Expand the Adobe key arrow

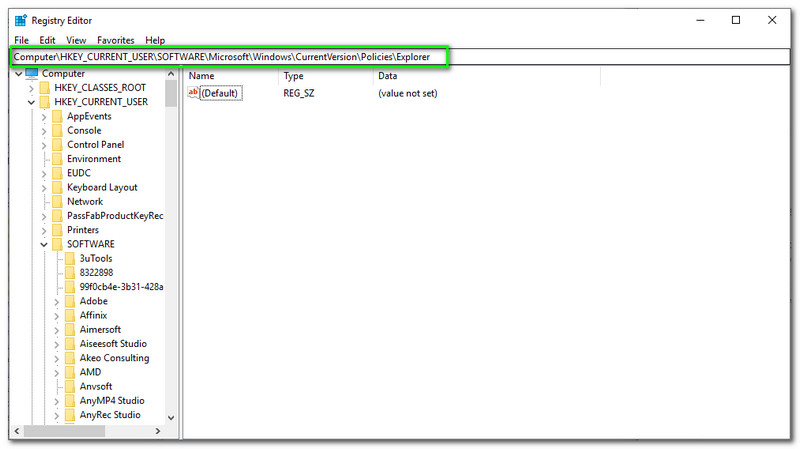57,302
